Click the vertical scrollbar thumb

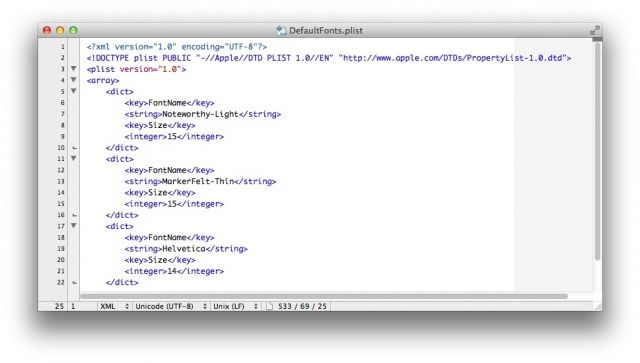pyautogui.click(x=598, y=151)
